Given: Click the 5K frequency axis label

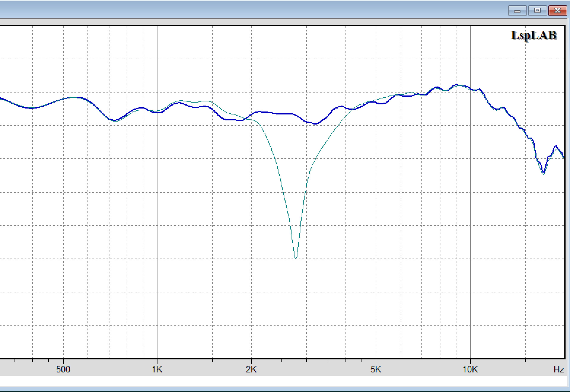Looking at the screenshot, I should pos(375,369).
